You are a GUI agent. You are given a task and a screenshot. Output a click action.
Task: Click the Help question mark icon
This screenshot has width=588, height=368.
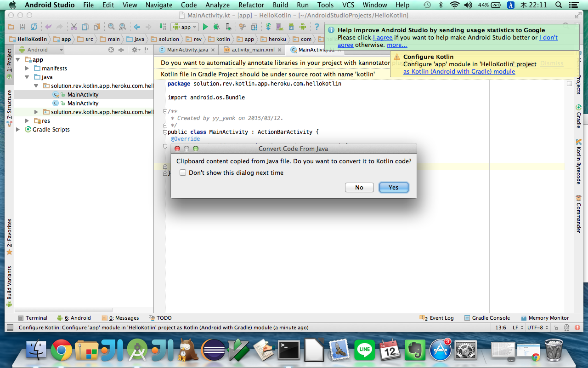317,27
